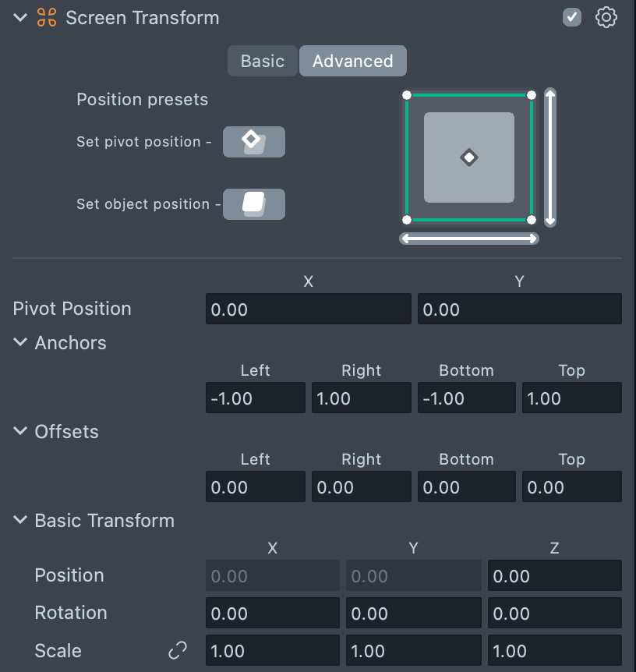This screenshot has width=636, height=672.
Task: Click the Set object position preset icon
Action: coord(253,204)
